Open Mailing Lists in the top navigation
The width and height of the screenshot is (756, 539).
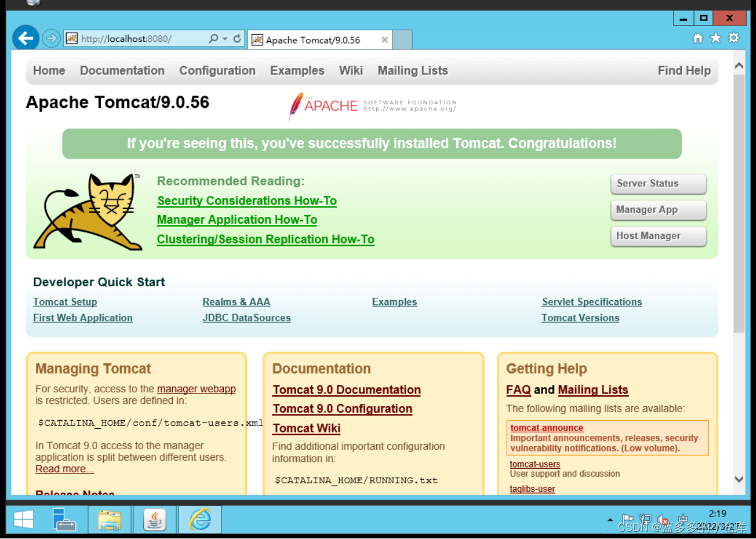tap(413, 70)
